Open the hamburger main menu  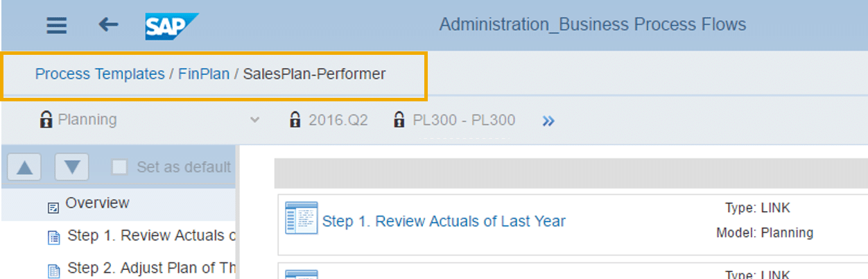coord(57,26)
